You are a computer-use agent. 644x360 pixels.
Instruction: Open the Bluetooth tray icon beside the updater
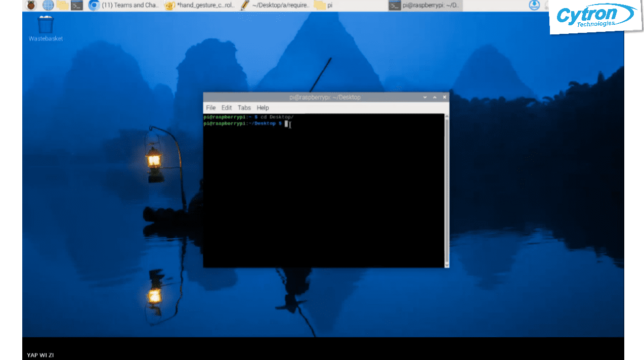point(547,5)
